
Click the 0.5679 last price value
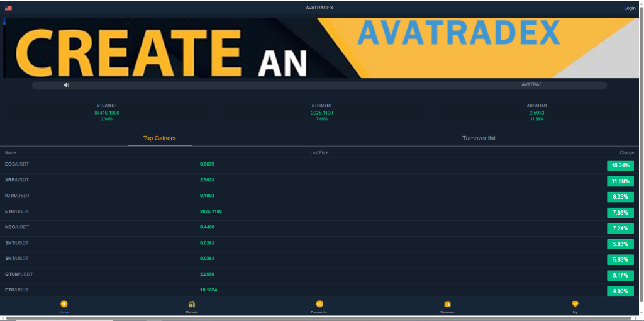[207, 164]
